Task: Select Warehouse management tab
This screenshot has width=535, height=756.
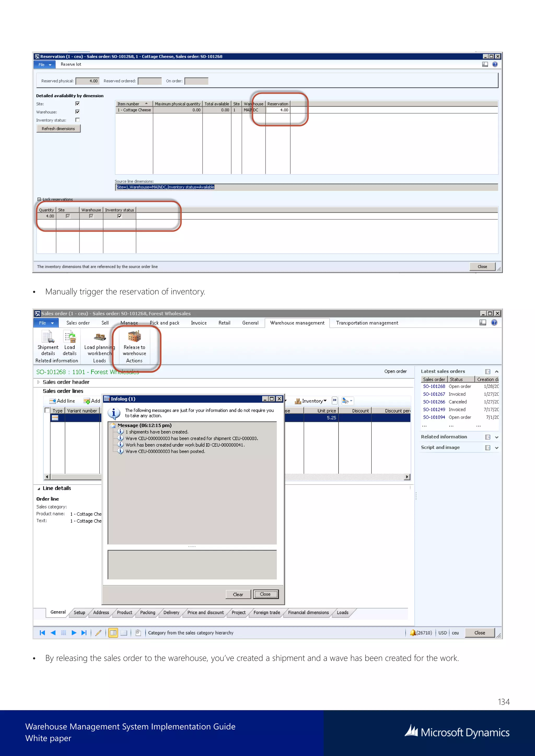Action: [x=297, y=323]
